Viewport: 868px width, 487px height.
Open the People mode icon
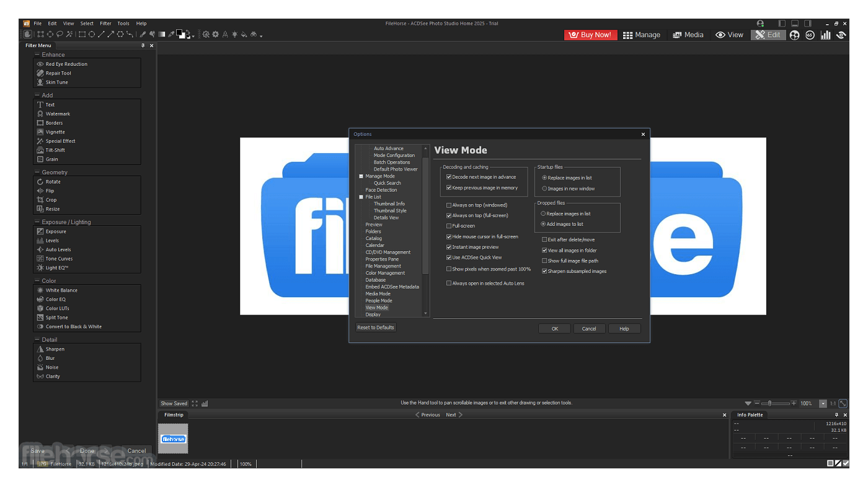[x=795, y=35]
